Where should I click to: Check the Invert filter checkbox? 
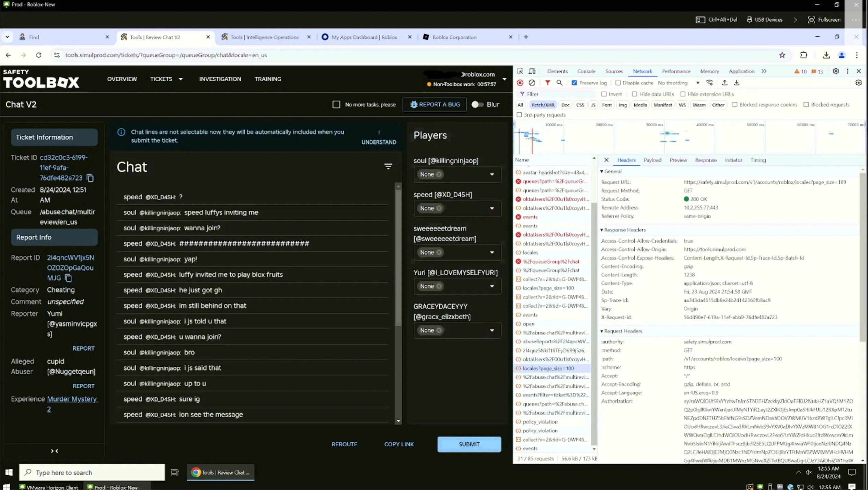coord(604,94)
